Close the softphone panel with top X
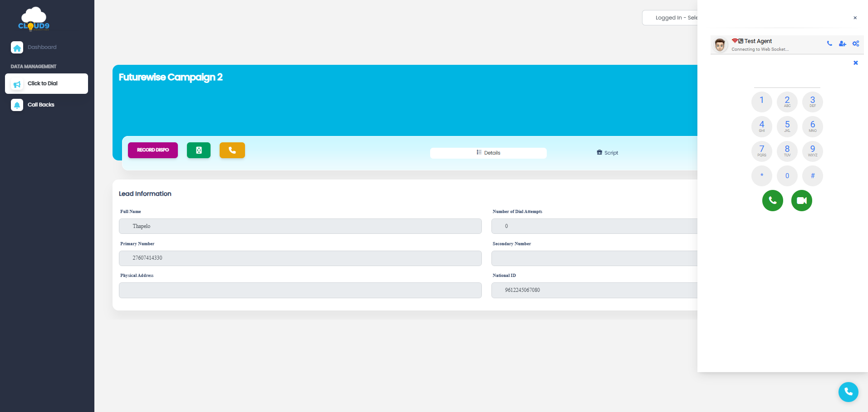 [855, 18]
